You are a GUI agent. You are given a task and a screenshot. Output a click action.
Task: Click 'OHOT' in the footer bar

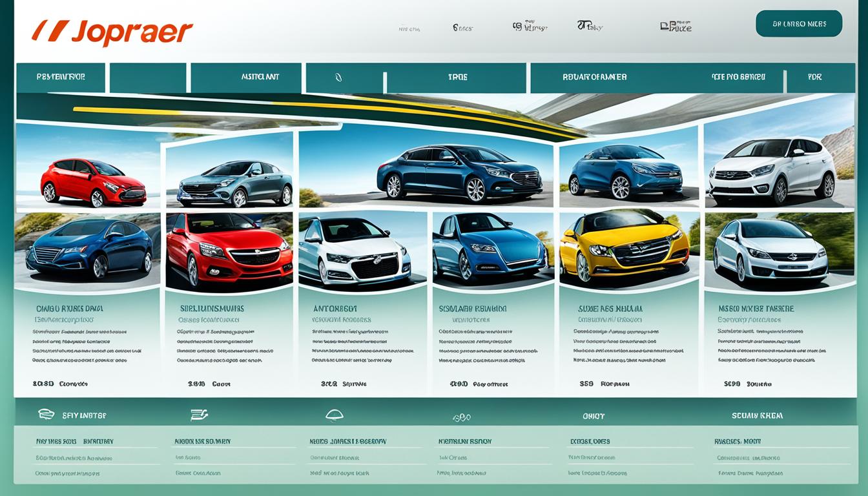pyautogui.click(x=594, y=417)
